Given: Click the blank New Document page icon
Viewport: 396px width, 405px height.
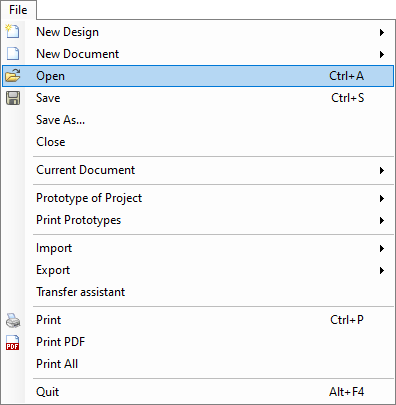Looking at the screenshot, I should [13, 53].
